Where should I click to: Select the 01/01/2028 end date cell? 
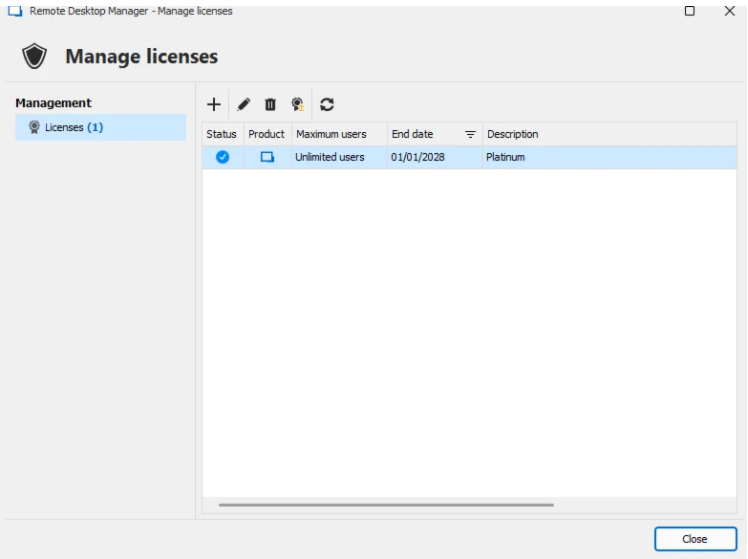pyautogui.click(x=418, y=157)
